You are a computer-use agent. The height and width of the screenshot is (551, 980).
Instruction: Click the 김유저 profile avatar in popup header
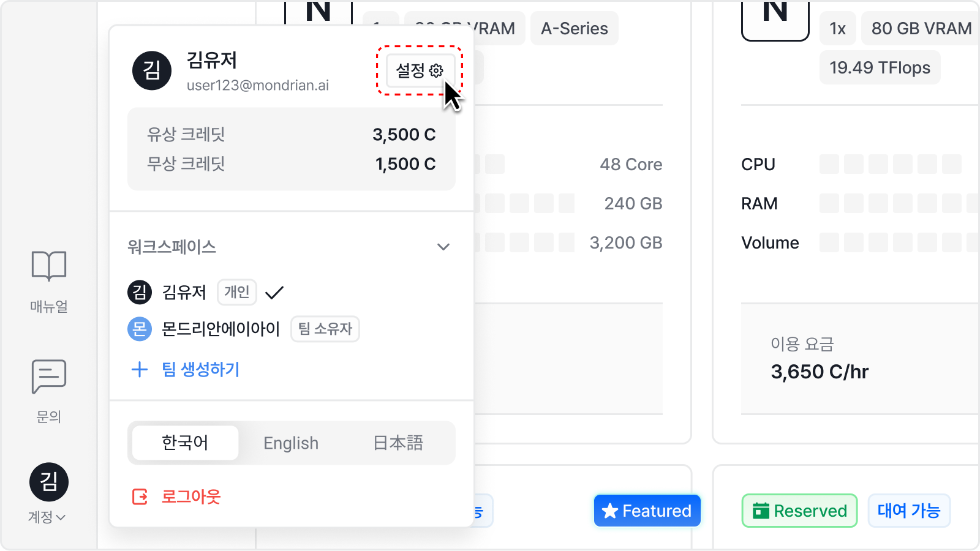click(x=152, y=70)
